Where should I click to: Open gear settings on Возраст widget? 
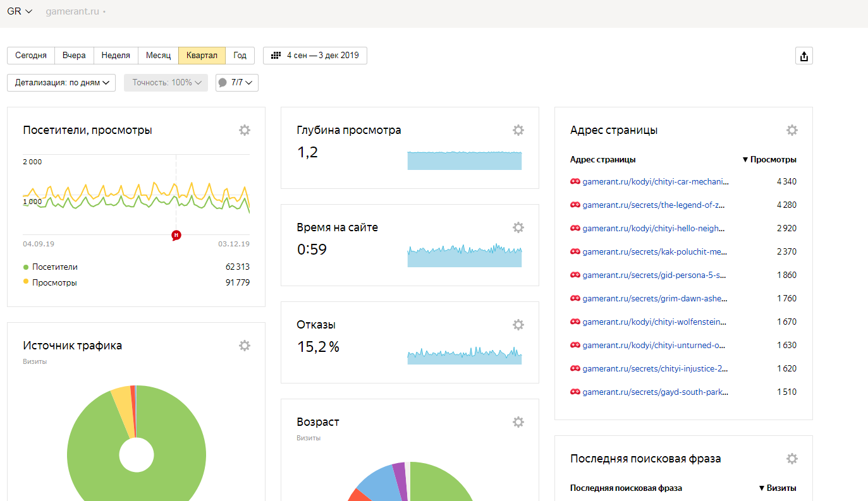[518, 422]
